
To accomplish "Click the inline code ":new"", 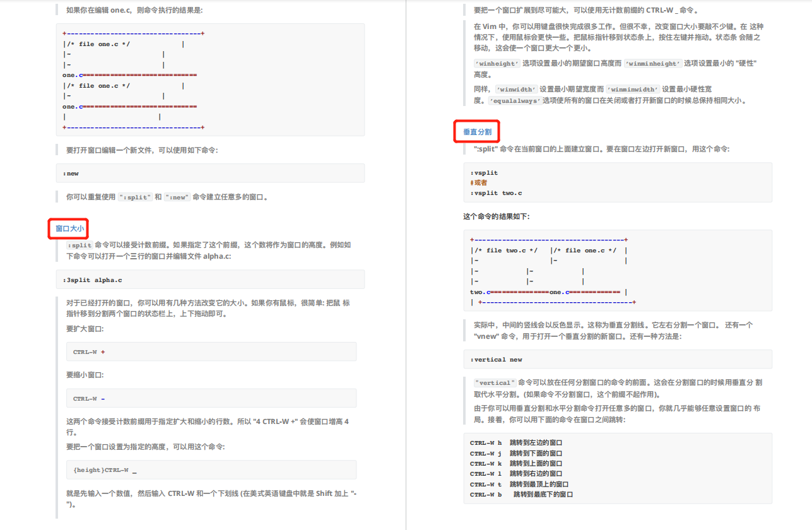I will [176, 196].
